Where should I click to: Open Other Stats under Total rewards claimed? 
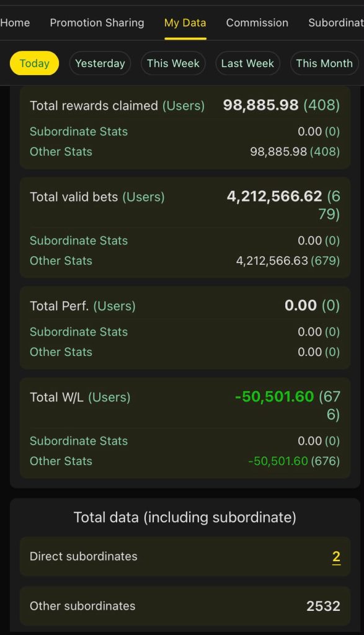coord(61,152)
